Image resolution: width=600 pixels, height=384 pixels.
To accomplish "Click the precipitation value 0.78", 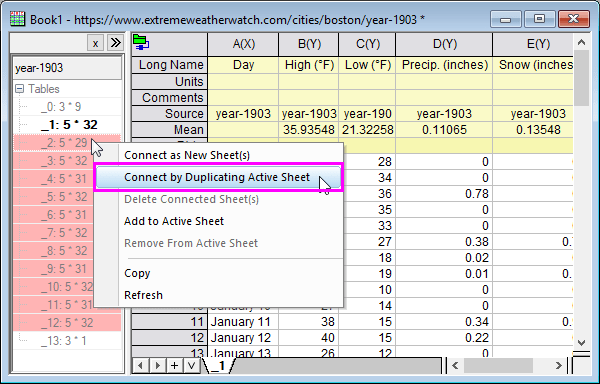I will 444,194.
